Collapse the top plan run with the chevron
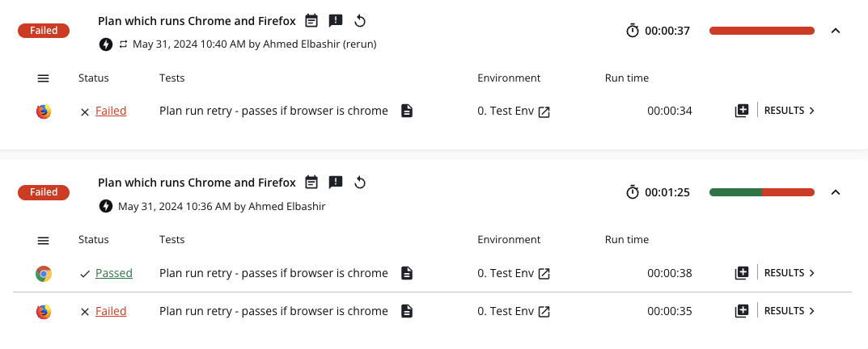 (x=836, y=31)
